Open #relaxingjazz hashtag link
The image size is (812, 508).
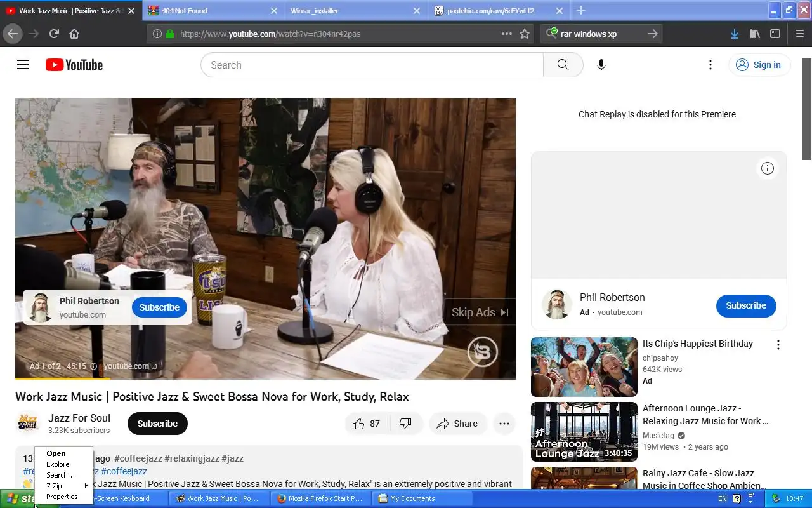[192, 458]
